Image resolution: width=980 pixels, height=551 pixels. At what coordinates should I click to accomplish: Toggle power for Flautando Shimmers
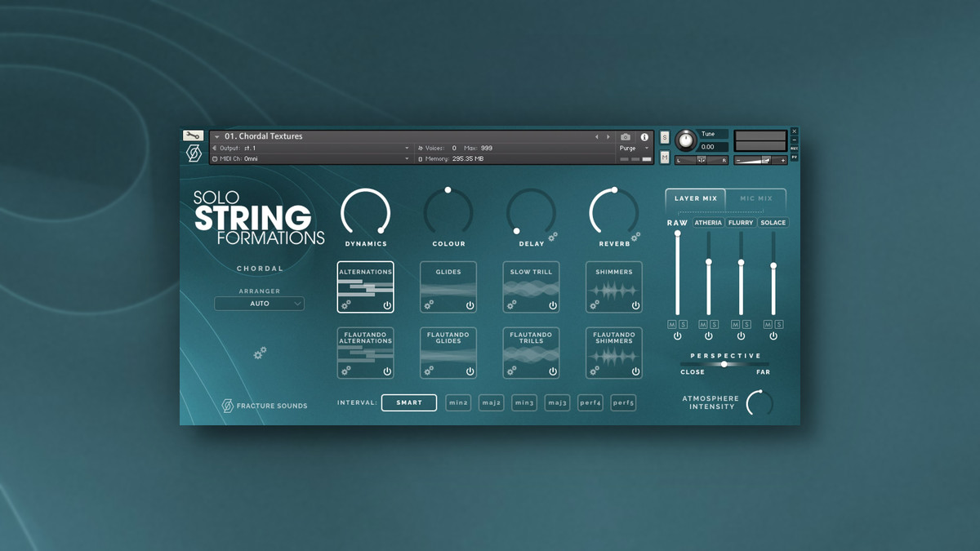[635, 371]
